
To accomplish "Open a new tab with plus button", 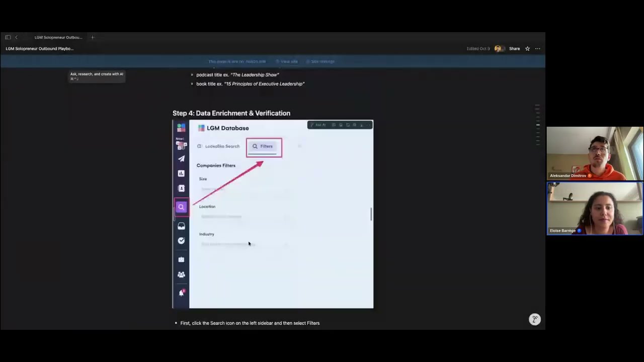I will (93, 37).
